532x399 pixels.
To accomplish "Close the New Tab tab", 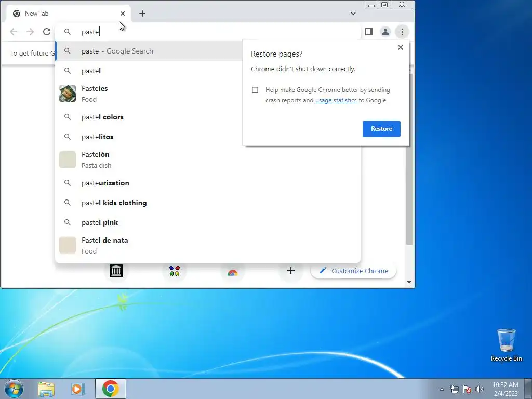I will coord(123,14).
